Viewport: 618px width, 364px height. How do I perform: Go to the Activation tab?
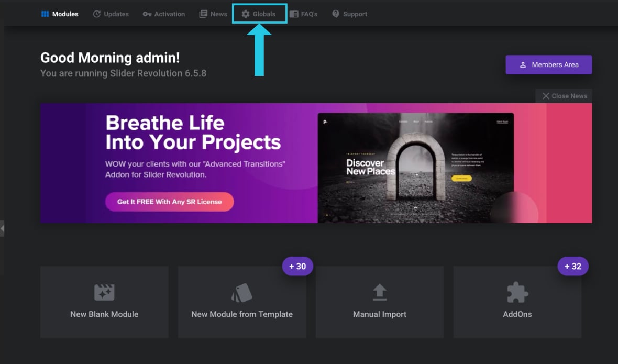[163, 14]
